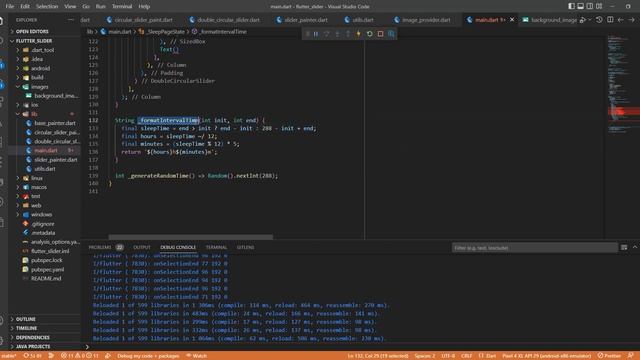Grab the debug toolbar drag handle

[307, 34]
